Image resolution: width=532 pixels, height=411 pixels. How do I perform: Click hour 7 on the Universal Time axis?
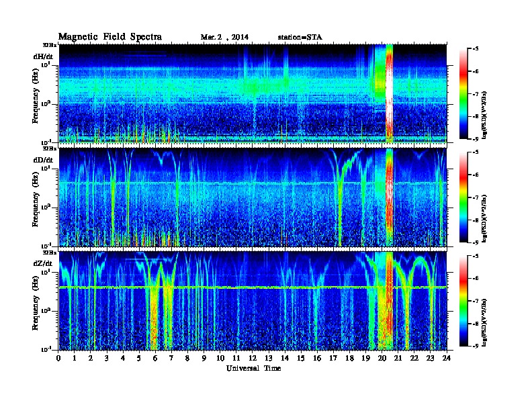pos(172,359)
